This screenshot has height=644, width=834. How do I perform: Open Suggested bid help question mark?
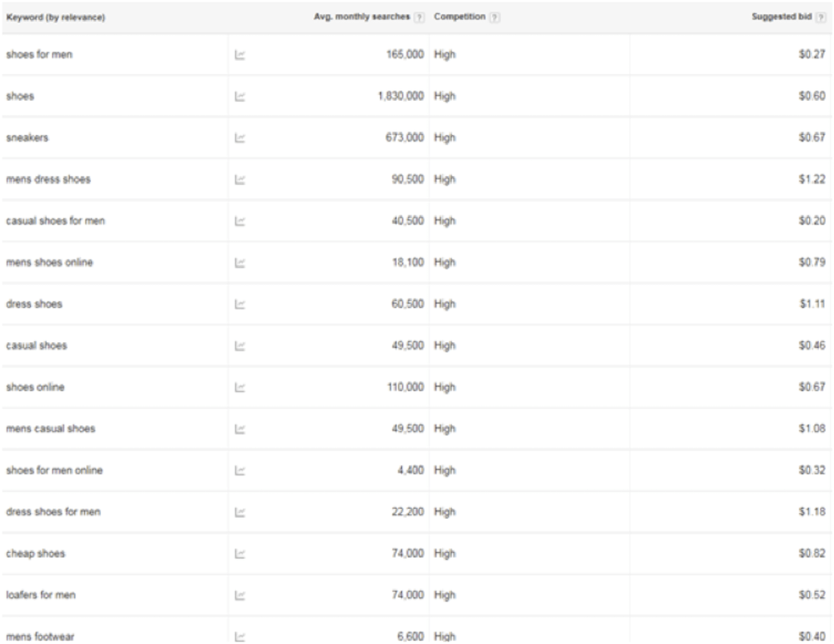point(821,19)
